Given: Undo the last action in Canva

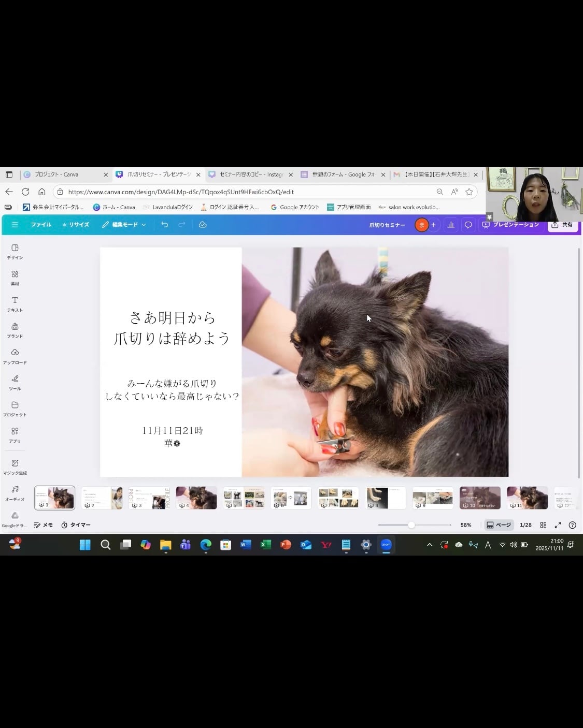Looking at the screenshot, I should pyautogui.click(x=164, y=225).
